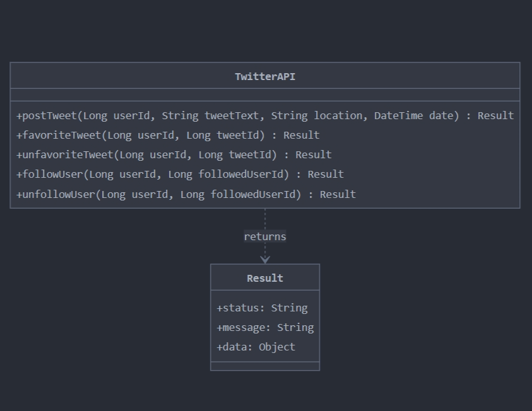Click the favoriteTweet method line
532x411 pixels.
(x=168, y=136)
